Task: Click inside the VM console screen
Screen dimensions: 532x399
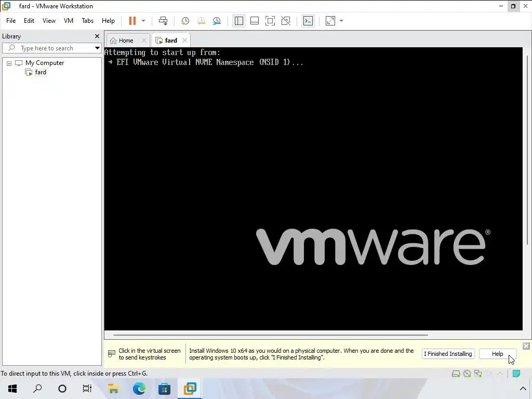Action: tap(313, 189)
